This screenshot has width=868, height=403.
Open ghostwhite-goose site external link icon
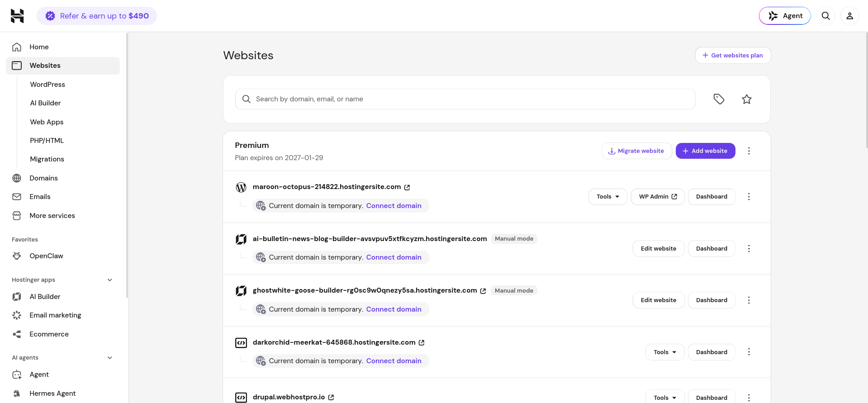point(483,291)
